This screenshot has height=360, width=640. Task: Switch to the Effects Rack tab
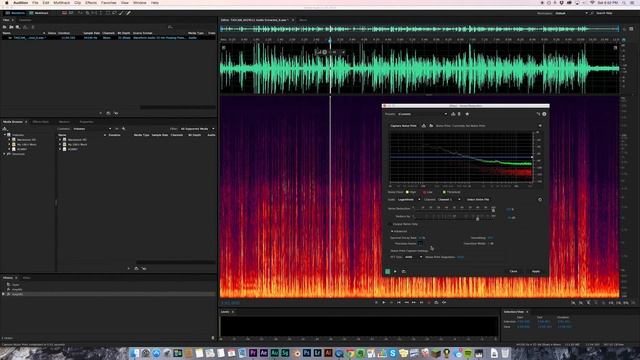(x=41, y=122)
